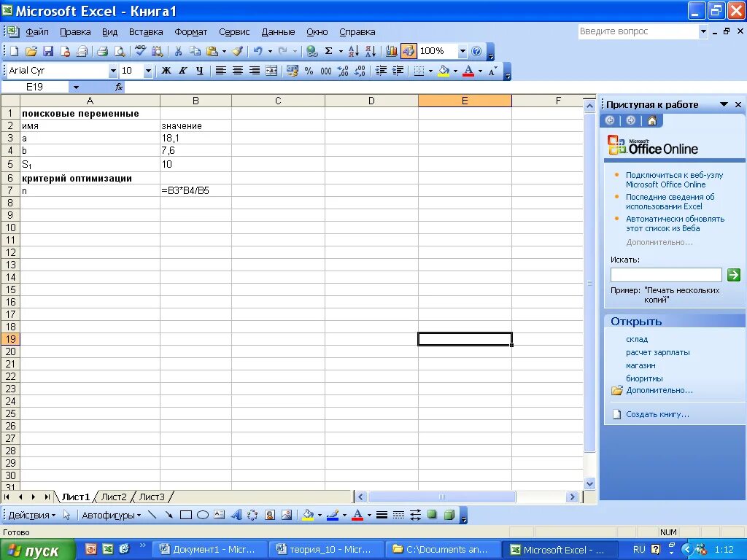Open the Действия menu
Screen dimensions: 747x560
pyautogui.click(x=31, y=516)
